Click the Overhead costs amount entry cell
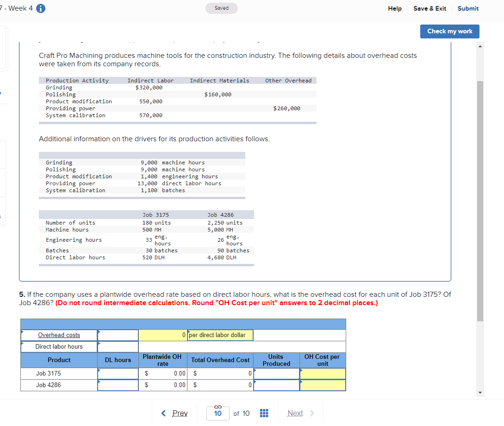Image resolution: width=504 pixels, height=426 pixels. pos(118,335)
